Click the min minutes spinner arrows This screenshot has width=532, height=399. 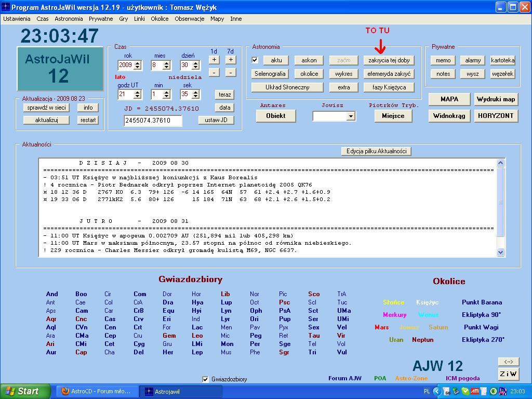point(166,95)
